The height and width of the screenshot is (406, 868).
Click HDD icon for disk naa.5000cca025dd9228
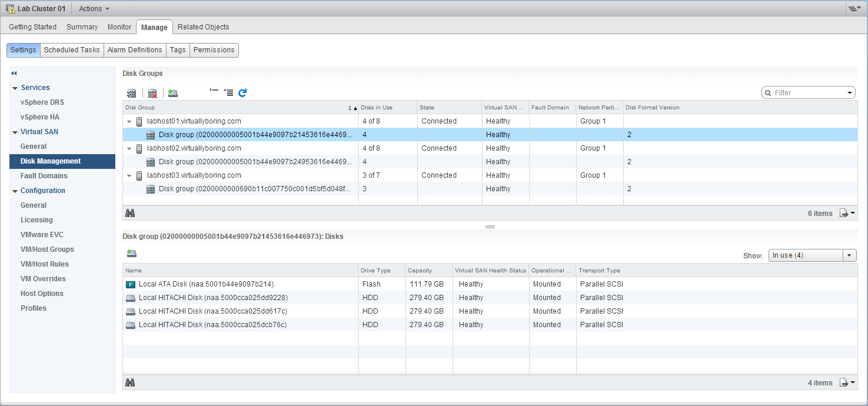click(131, 298)
